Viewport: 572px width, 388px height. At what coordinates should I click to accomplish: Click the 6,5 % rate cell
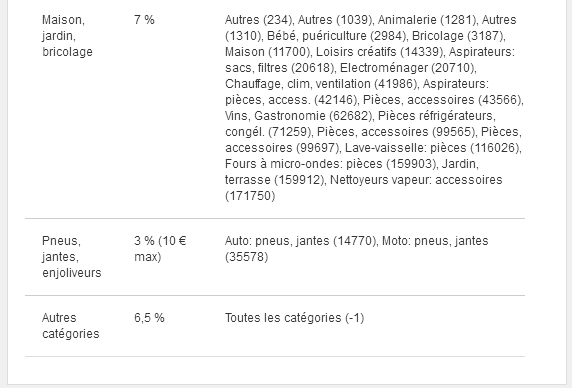click(x=149, y=318)
